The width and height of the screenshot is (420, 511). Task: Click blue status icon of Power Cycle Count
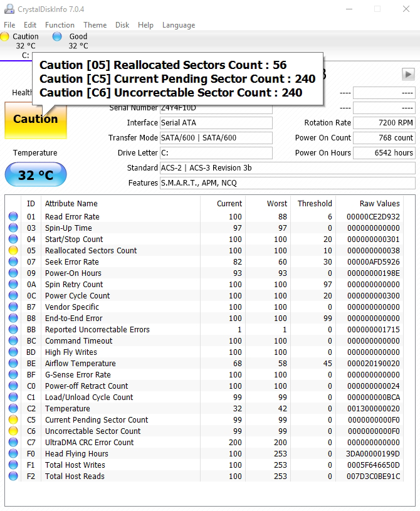click(13, 295)
